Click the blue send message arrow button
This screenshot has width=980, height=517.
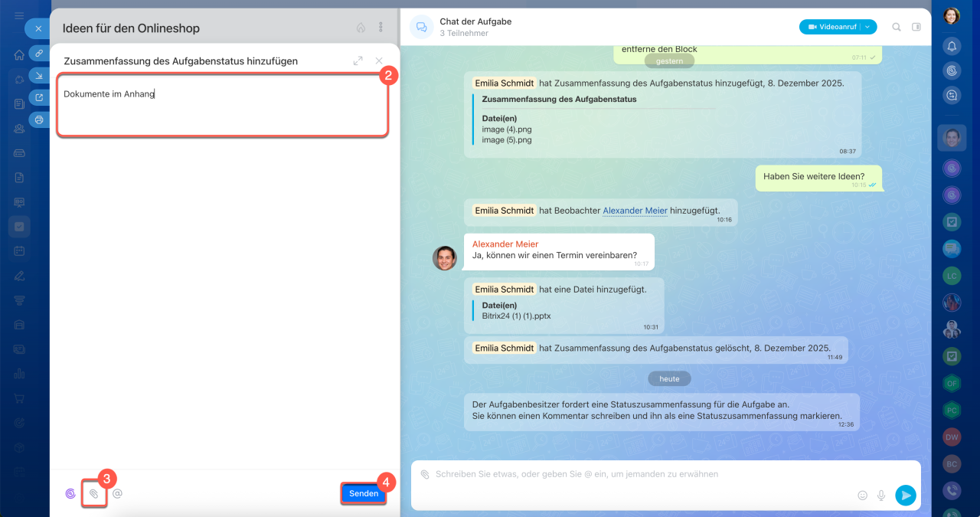(x=906, y=496)
